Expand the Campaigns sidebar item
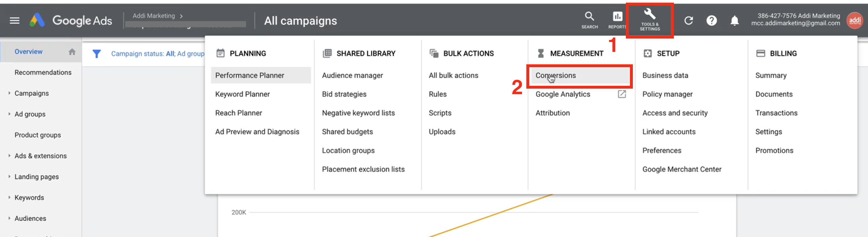Image resolution: width=868 pixels, height=237 pixels. pyautogui.click(x=9, y=93)
